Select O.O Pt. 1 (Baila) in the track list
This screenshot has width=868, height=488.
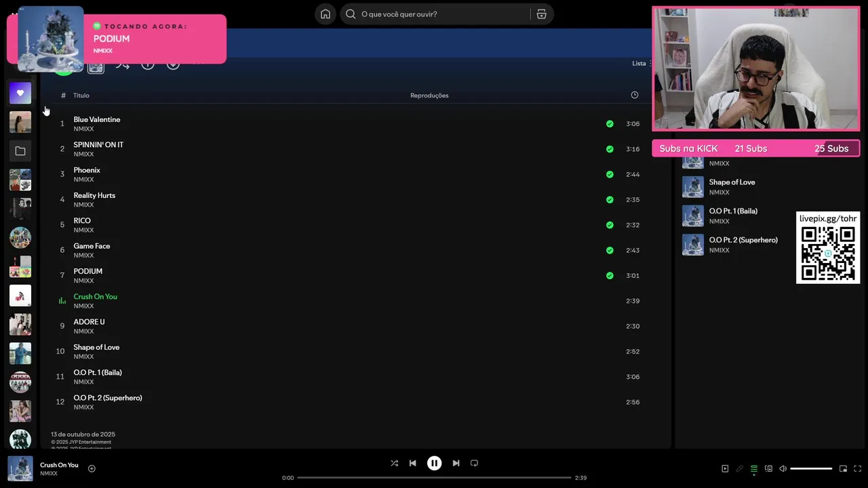point(98,372)
